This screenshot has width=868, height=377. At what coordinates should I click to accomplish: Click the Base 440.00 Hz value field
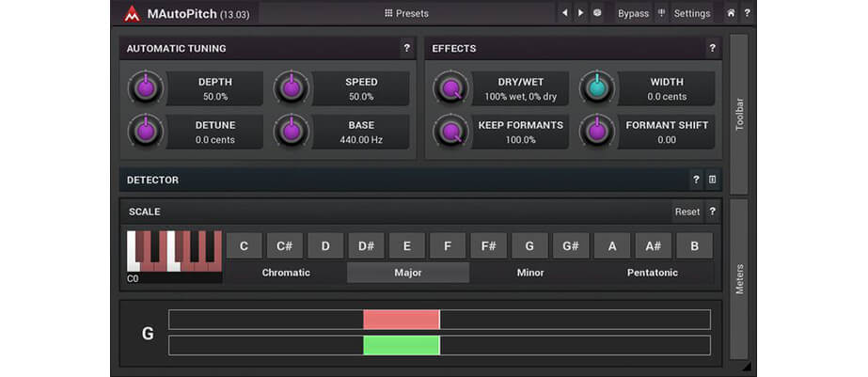coord(361,133)
